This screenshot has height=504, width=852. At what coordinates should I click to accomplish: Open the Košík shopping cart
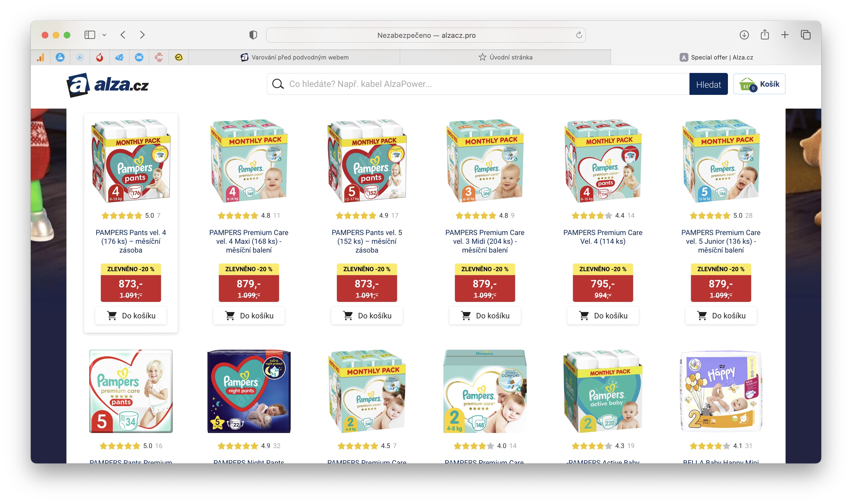pos(759,84)
